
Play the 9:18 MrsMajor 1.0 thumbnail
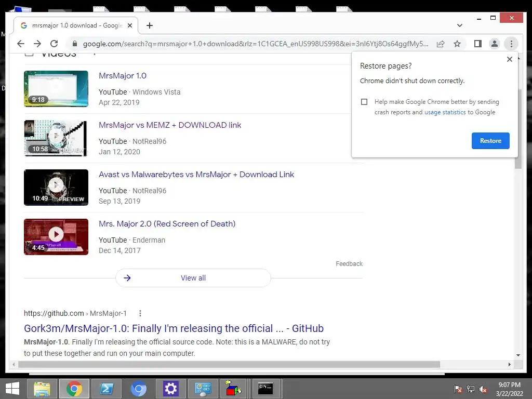(x=56, y=88)
